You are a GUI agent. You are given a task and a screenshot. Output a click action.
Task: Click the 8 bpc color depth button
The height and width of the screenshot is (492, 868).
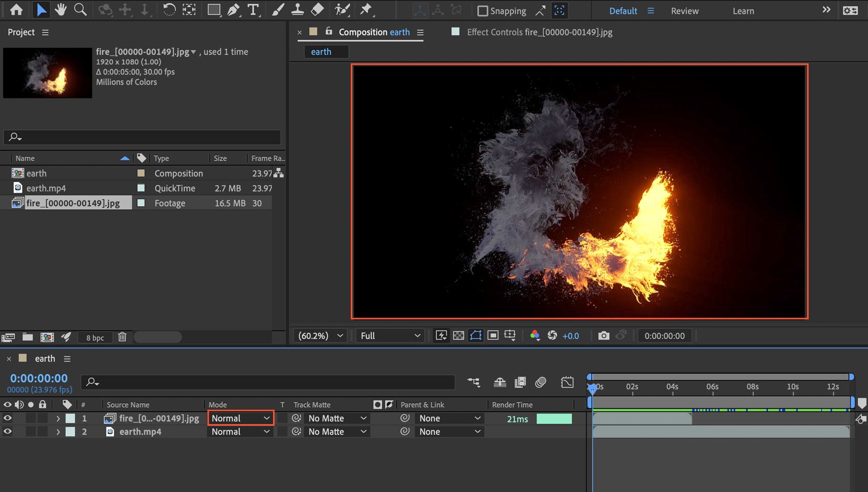coord(95,337)
